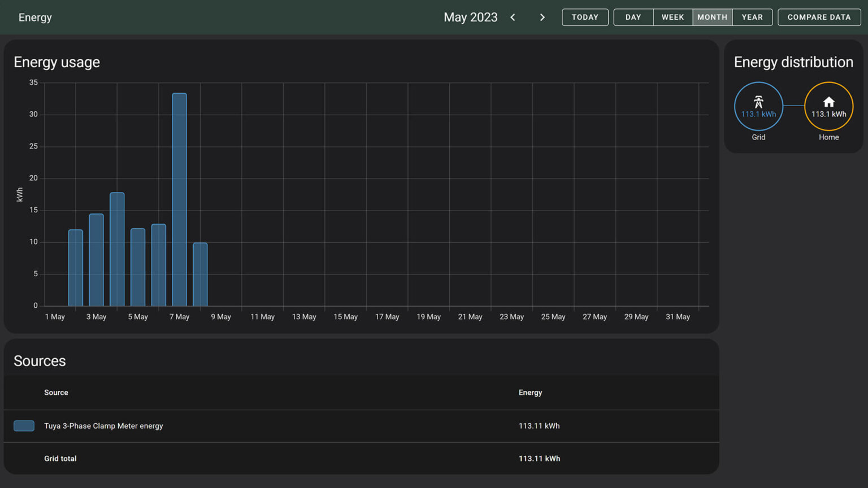Click the Tuya meter blue color swatch
868x488 pixels.
pyautogui.click(x=24, y=426)
